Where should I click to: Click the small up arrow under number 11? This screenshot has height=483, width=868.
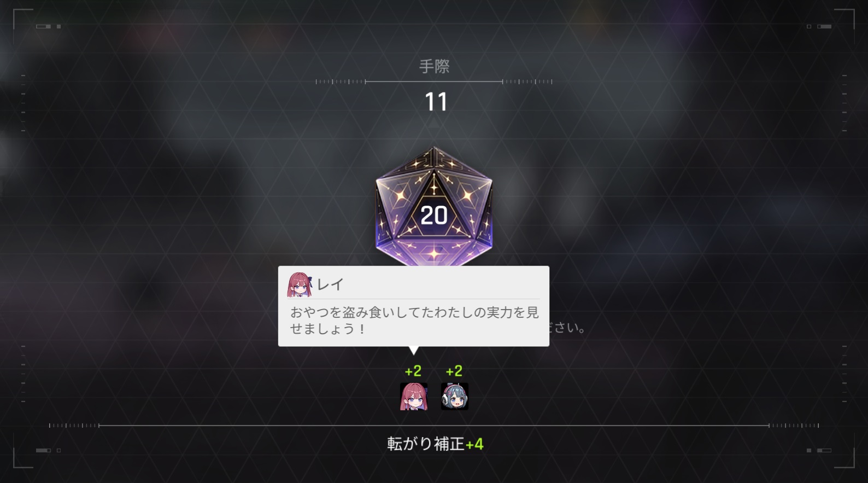coord(433,124)
